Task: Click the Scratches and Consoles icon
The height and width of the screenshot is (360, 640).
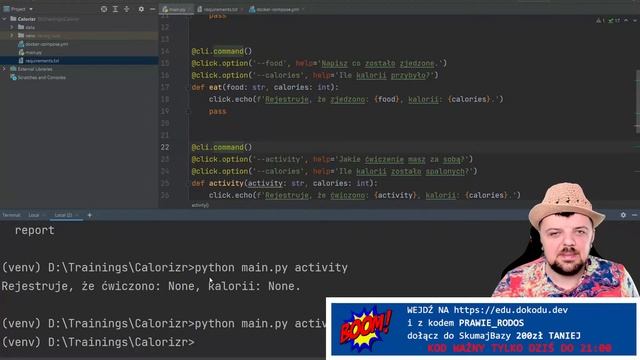Action: click(x=13, y=77)
